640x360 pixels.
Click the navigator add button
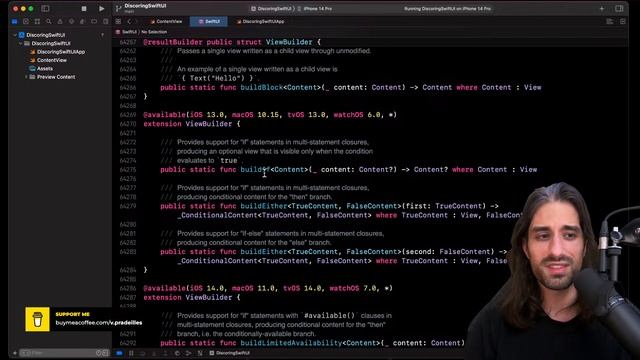pos(15,353)
